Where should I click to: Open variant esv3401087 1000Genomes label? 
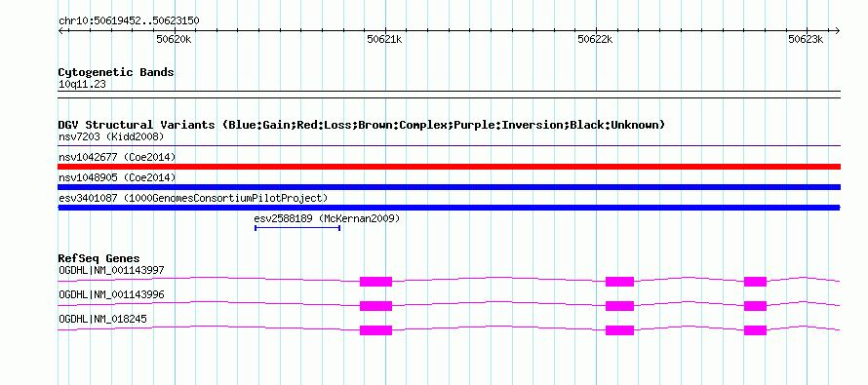point(193,198)
